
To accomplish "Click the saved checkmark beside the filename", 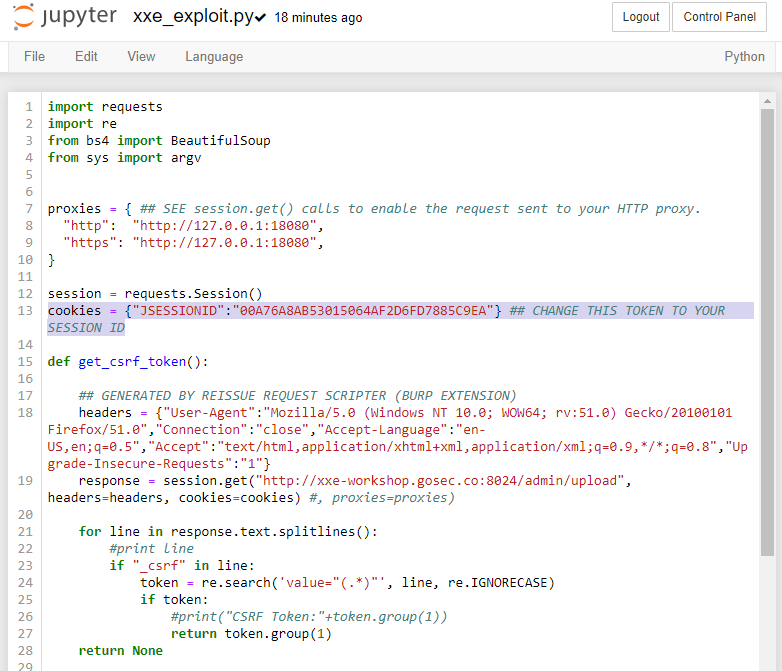I will point(260,18).
